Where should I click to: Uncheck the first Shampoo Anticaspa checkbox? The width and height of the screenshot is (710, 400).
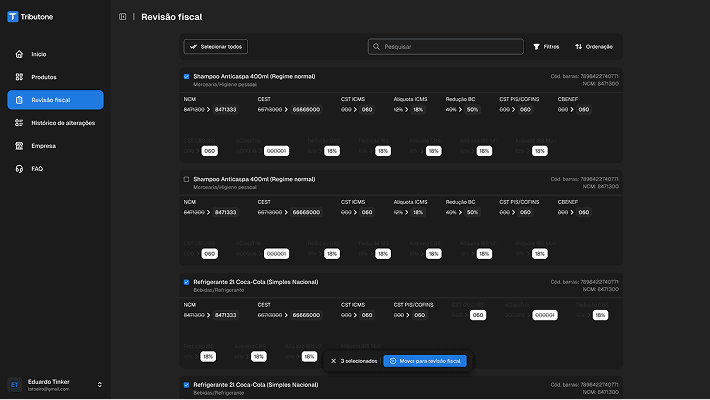point(186,77)
